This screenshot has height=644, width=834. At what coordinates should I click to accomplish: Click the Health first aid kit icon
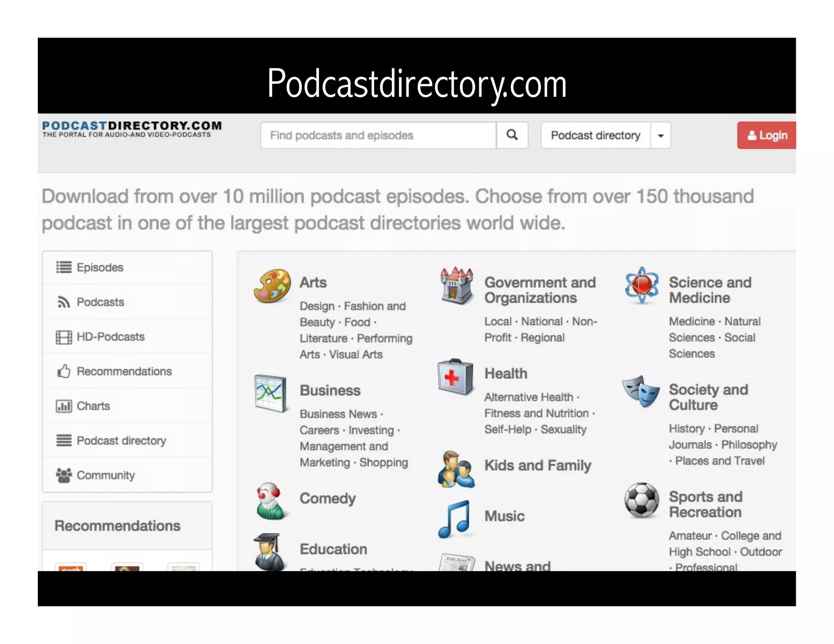pos(456,377)
